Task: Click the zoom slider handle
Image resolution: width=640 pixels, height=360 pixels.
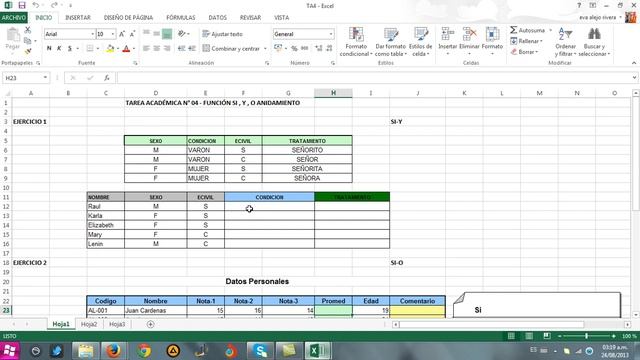Action: pyautogui.click(x=587, y=336)
